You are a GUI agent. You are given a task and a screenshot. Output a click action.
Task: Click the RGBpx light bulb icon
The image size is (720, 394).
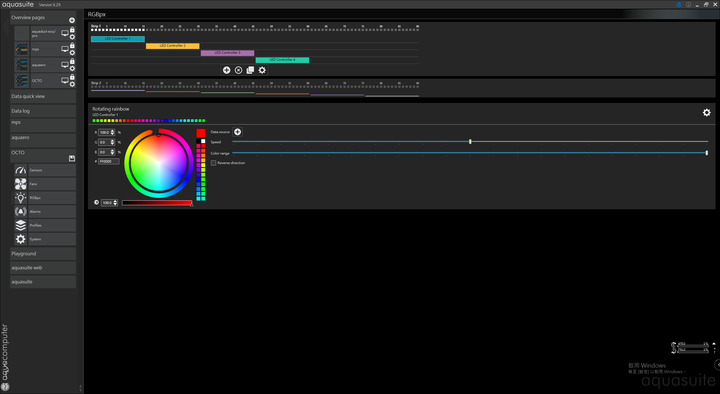(21, 198)
